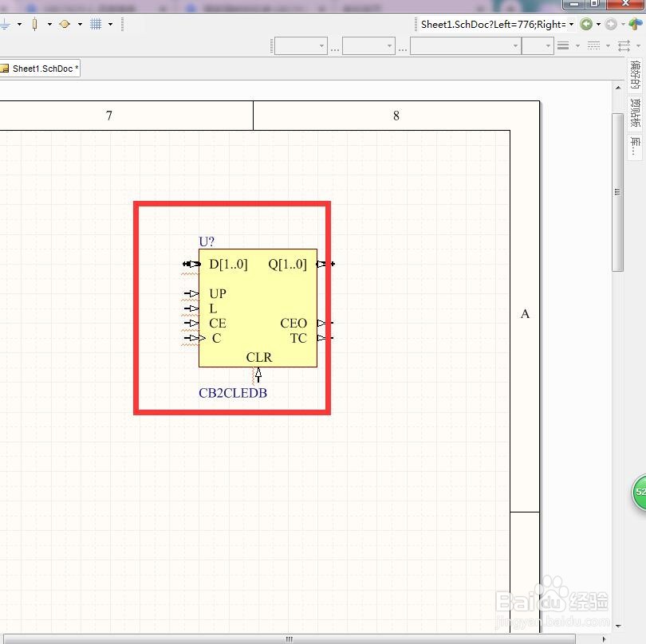Click the greyed forward navigation arrow
This screenshot has width=646, height=644.
click(611, 24)
